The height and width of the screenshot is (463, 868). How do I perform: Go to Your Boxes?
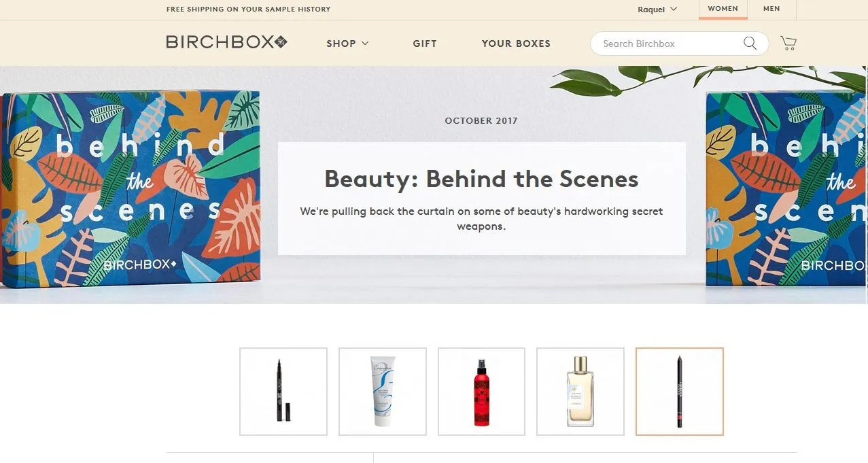point(516,44)
